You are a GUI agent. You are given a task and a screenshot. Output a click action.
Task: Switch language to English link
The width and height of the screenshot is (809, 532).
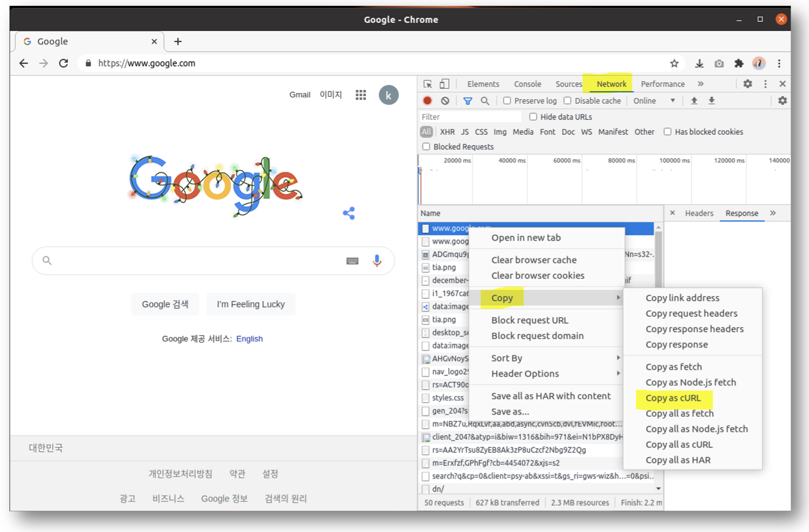click(250, 338)
